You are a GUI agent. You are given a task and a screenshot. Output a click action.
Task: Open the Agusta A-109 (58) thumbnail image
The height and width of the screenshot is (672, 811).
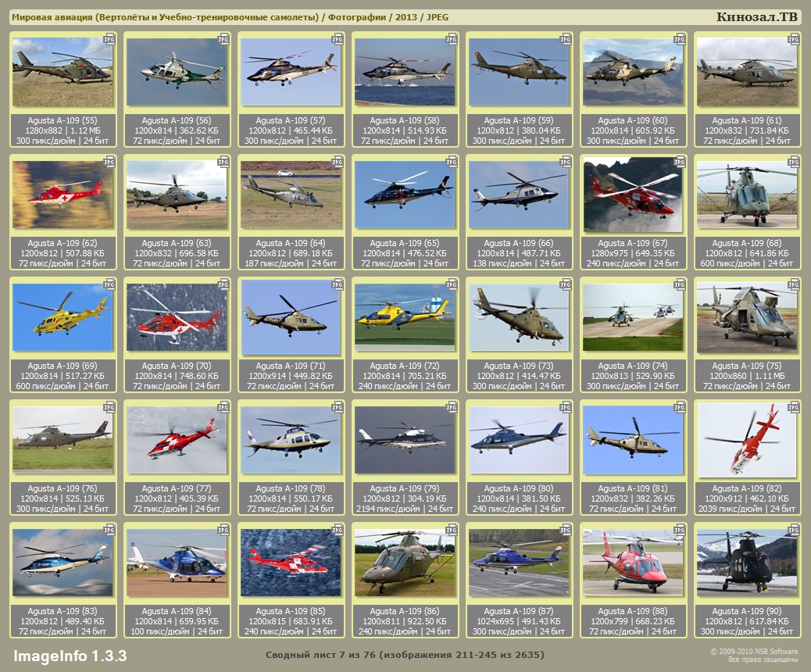(x=405, y=73)
